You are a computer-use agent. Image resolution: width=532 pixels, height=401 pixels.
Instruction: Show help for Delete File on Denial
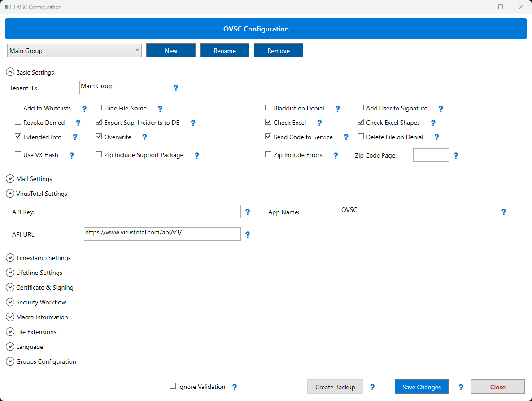436,137
